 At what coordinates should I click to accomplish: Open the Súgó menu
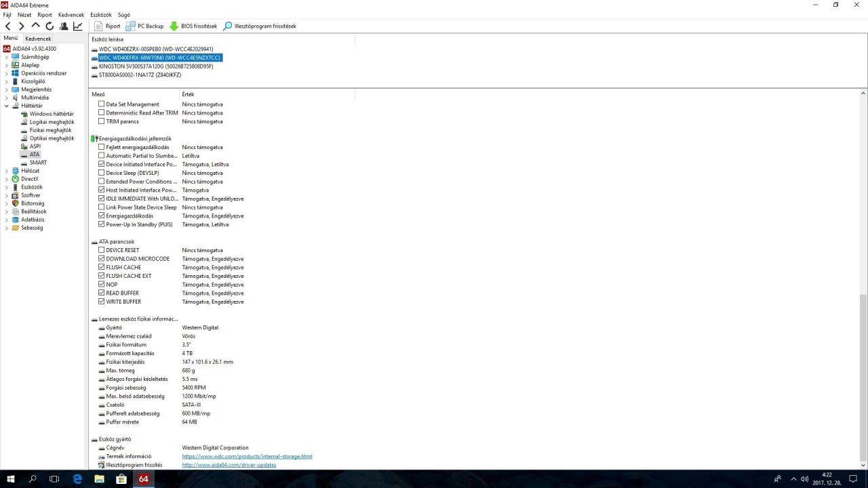point(124,14)
